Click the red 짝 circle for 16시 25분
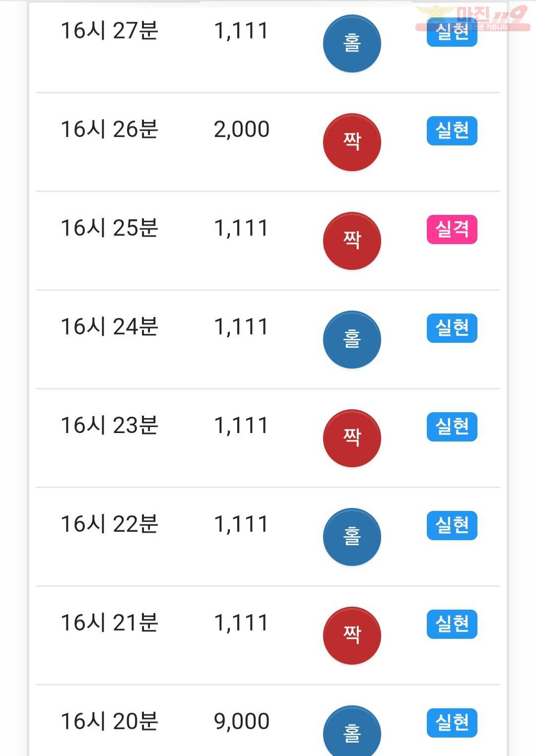This screenshot has width=536, height=756. click(352, 241)
